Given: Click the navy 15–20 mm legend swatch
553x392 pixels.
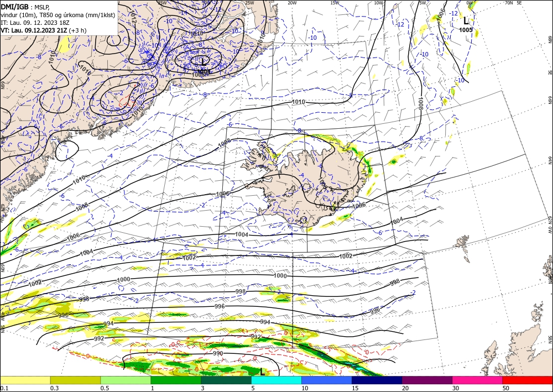Looking at the screenshot, I should [x=377, y=380].
